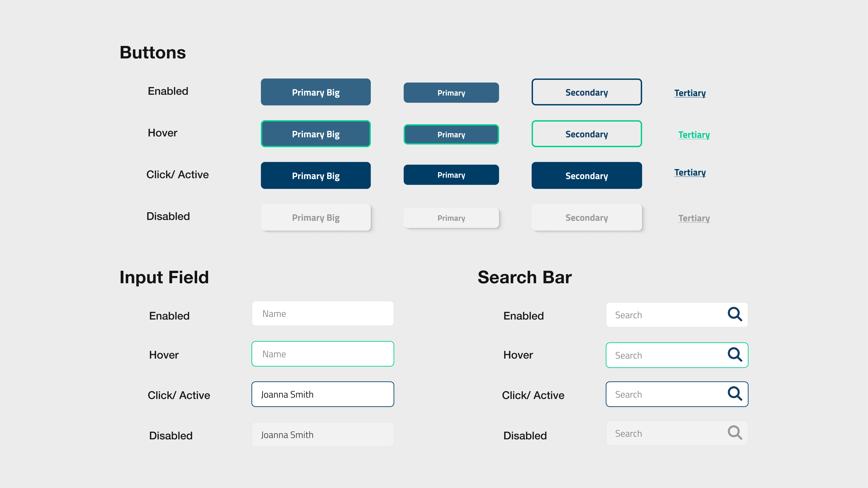Click the Hover Name input field with green border
The image size is (868, 488).
[323, 354]
